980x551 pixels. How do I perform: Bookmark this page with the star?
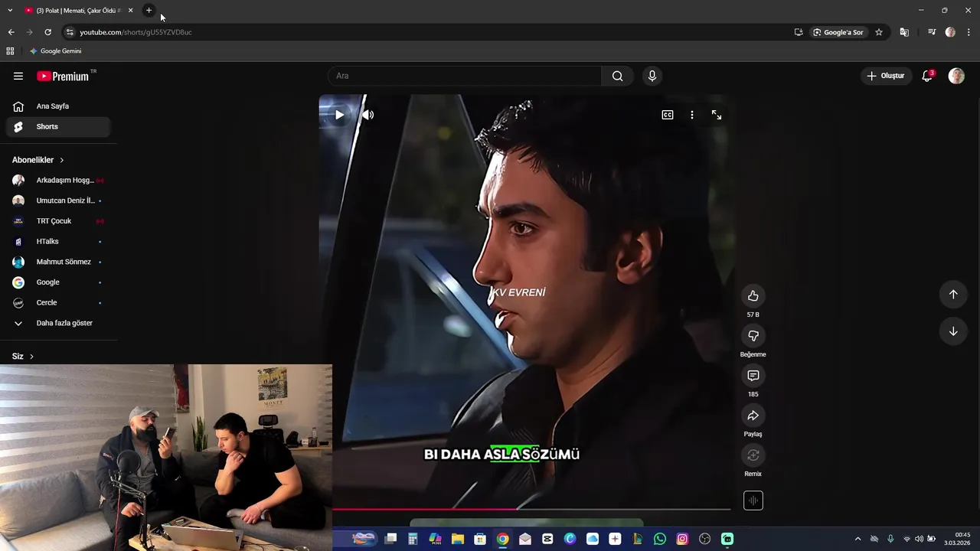click(x=879, y=32)
